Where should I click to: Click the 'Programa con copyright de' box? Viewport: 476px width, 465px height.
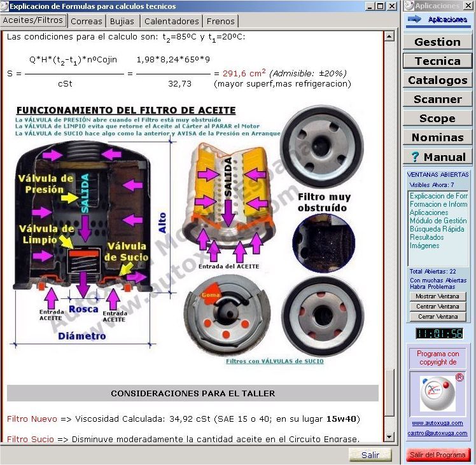[x=437, y=358]
